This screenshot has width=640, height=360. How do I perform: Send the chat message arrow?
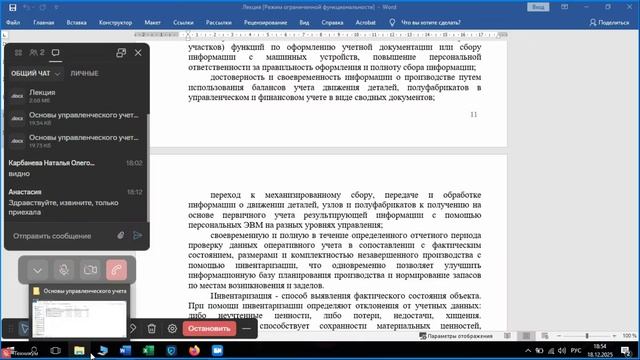(138, 236)
